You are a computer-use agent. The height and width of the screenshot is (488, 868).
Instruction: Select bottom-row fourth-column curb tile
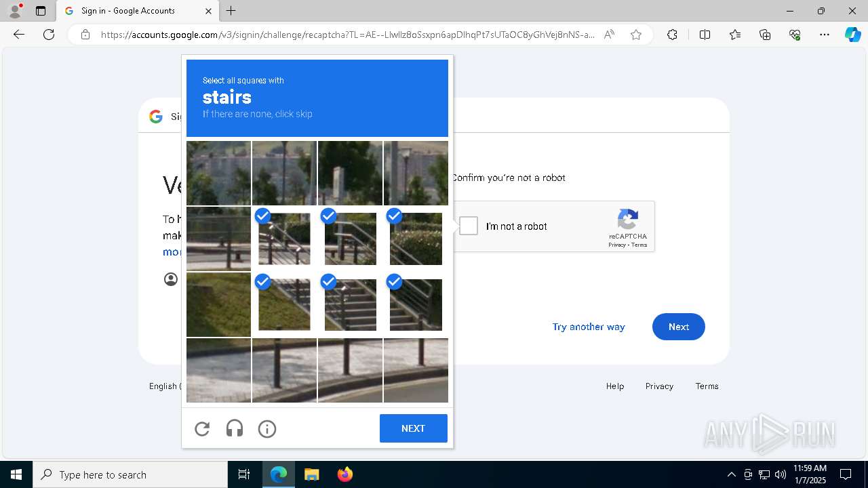tap(416, 370)
